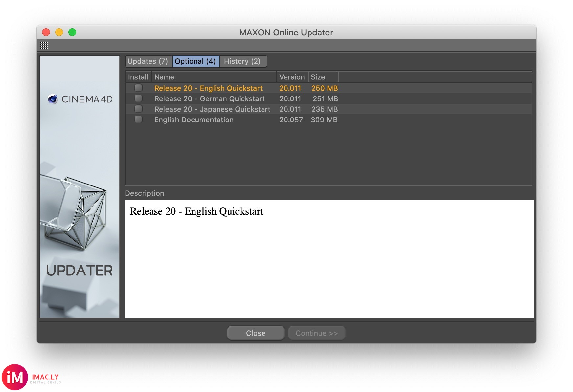Select the Release 20 - Japanese Quickstart row
The width and height of the screenshot is (573, 392).
(329, 109)
